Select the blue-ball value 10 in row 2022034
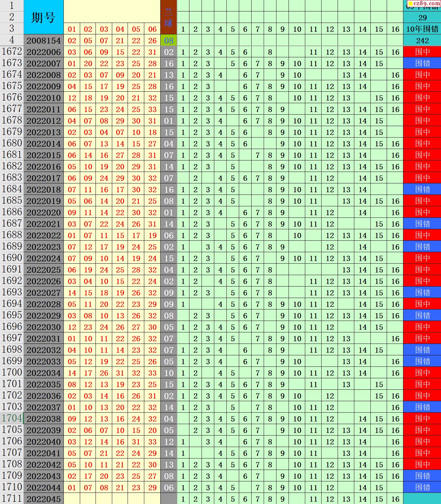Image resolution: width=441 pixels, height=504 pixels. pos(168,373)
